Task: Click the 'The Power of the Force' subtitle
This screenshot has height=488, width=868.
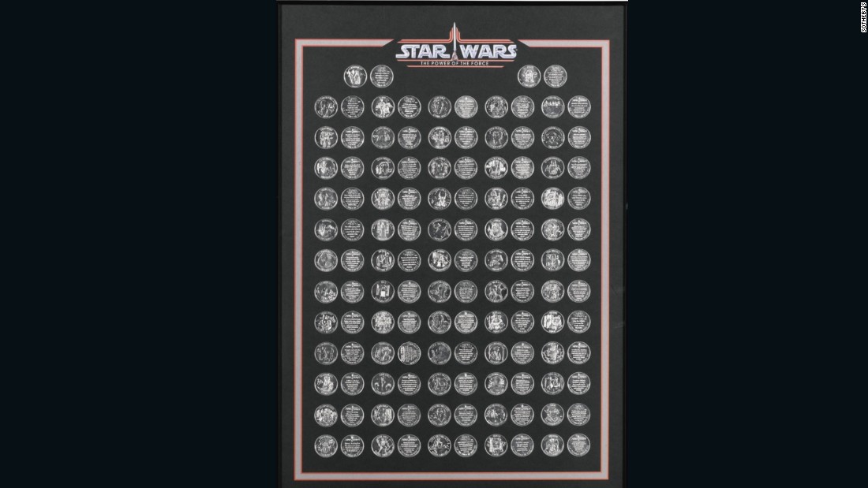Action: [455, 63]
